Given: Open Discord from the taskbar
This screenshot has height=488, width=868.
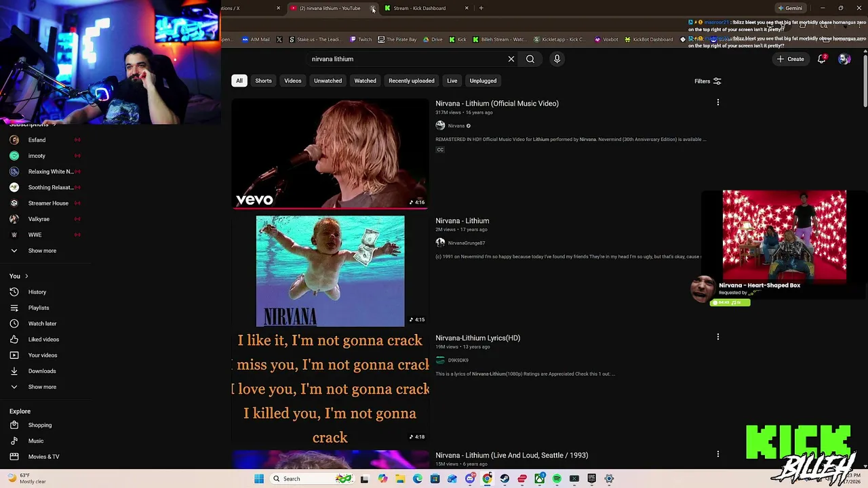Looking at the screenshot, I should [x=470, y=479].
